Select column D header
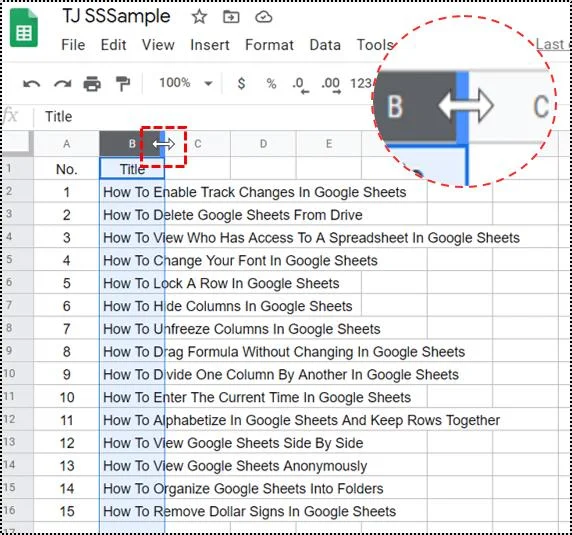 [263, 144]
